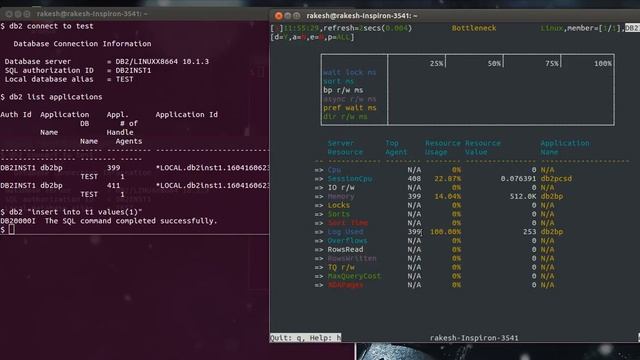Click the application handle 399 in list
Screen dimensions: 640x360
coord(113,168)
